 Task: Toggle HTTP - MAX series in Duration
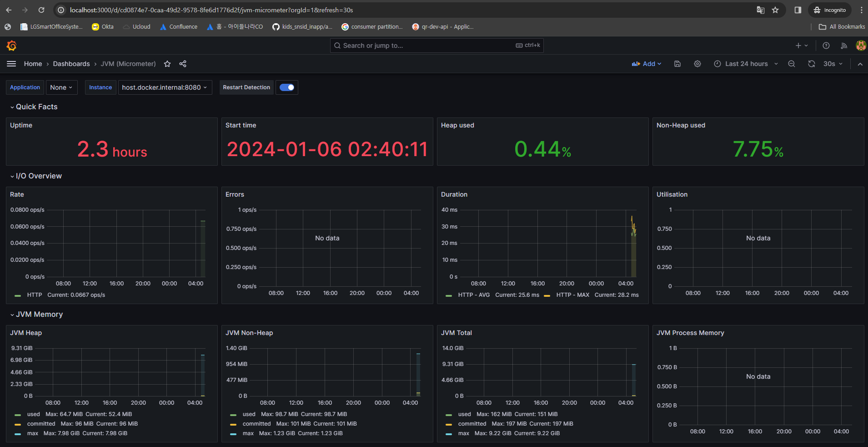pyautogui.click(x=572, y=295)
